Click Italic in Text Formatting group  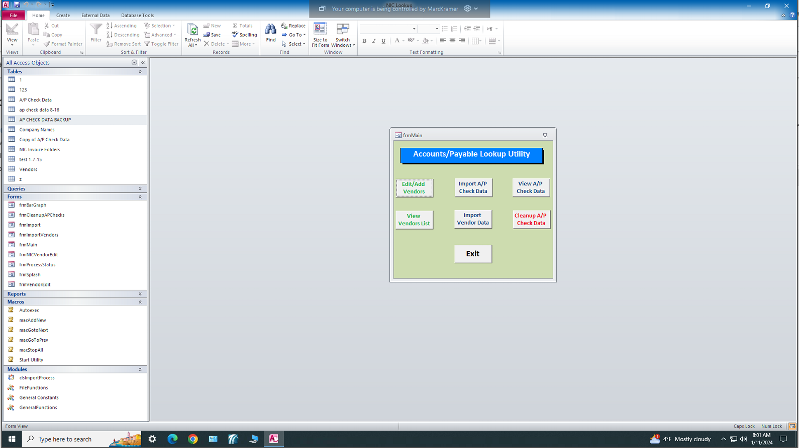click(374, 41)
